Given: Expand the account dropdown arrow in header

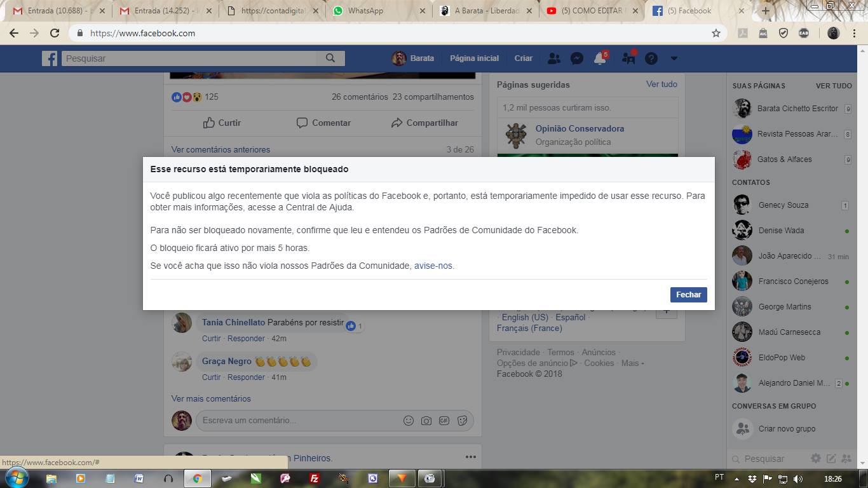Looking at the screenshot, I should [x=674, y=58].
